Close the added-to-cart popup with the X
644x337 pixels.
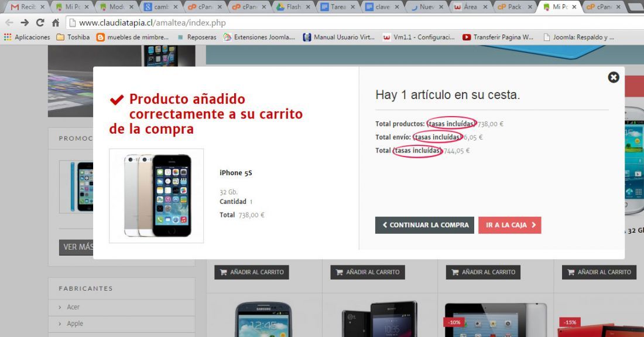613,77
